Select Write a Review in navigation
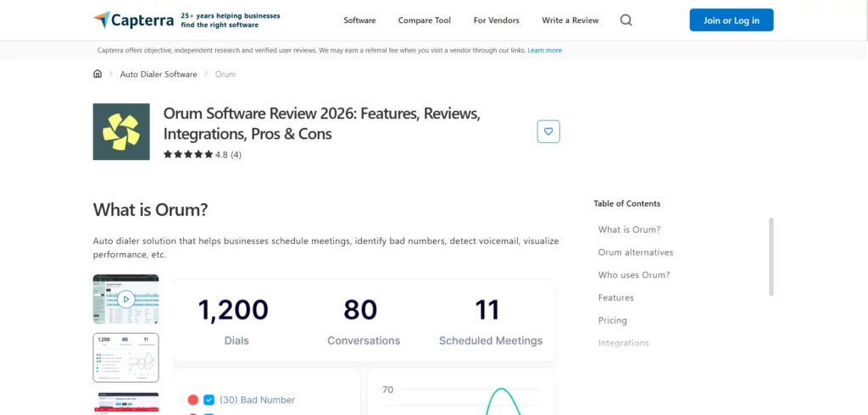This screenshot has height=415, width=868. click(x=570, y=20)
